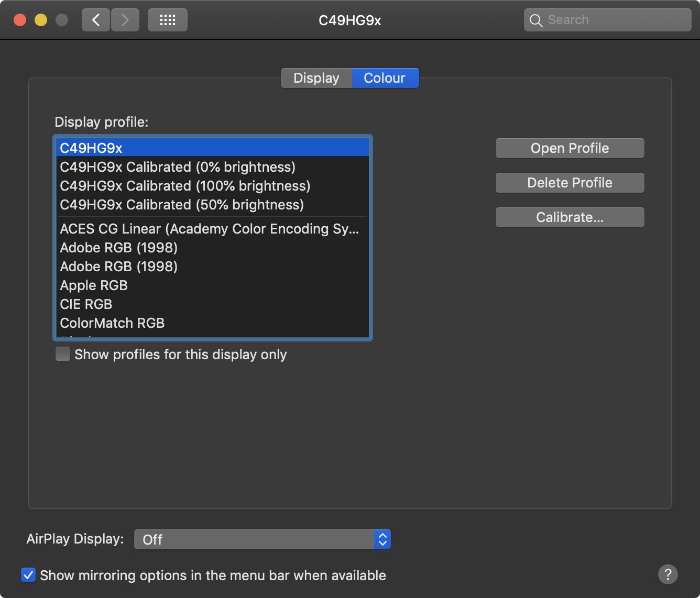
Task: Close the window with the red button
Action: [x=20, y=20]
